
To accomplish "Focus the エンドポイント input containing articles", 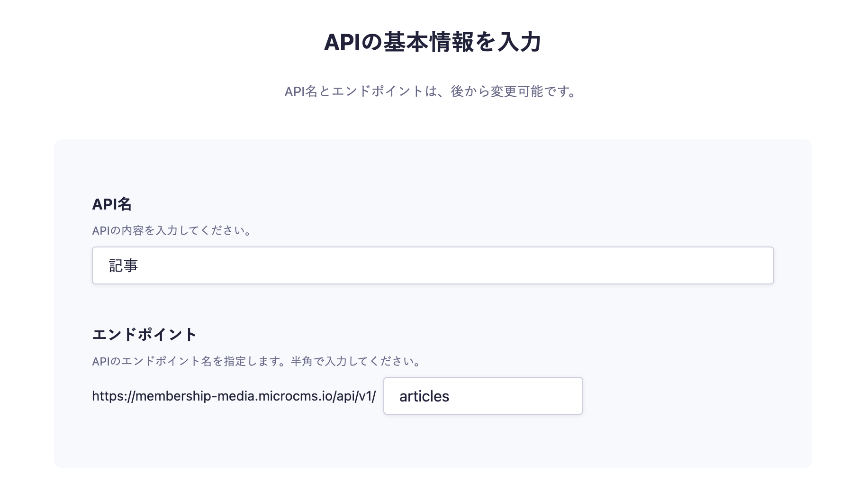I will click(483, 396).
